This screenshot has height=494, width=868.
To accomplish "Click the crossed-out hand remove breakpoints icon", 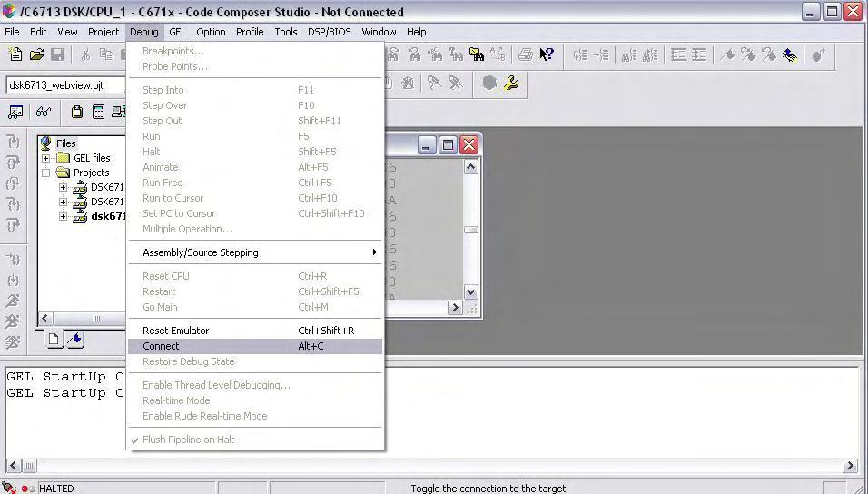I will (408, 83).
